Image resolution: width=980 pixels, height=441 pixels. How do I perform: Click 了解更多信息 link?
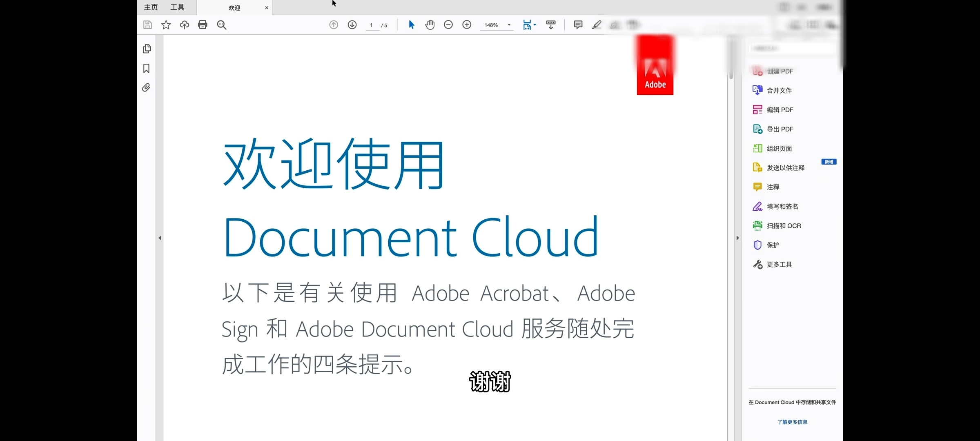click(x=792, y=422)
